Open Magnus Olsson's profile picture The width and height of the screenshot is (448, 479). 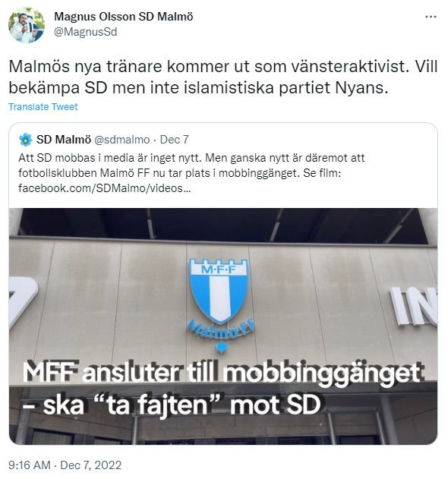point(27,25)
